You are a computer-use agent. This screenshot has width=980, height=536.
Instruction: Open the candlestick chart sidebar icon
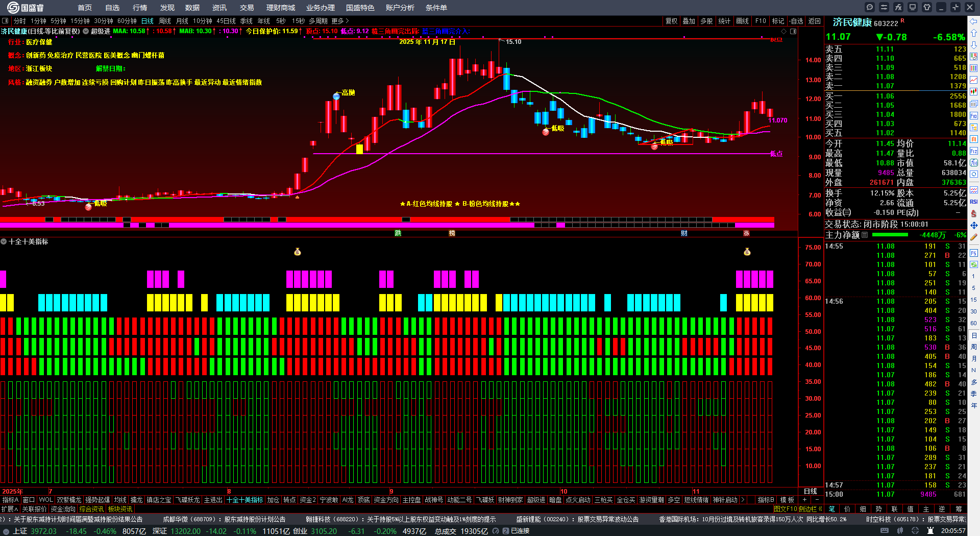tap(974, 92)
